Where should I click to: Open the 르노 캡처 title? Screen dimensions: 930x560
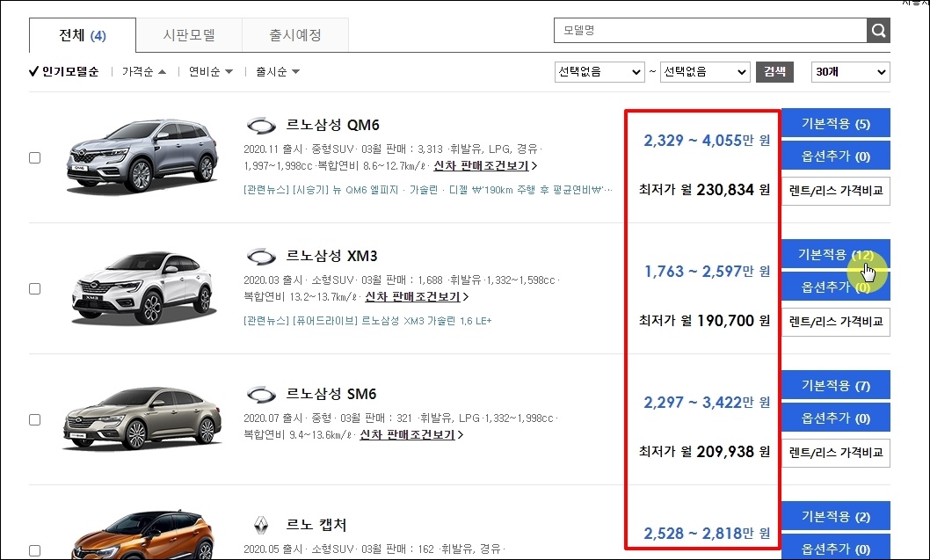[x=316, y=525]
